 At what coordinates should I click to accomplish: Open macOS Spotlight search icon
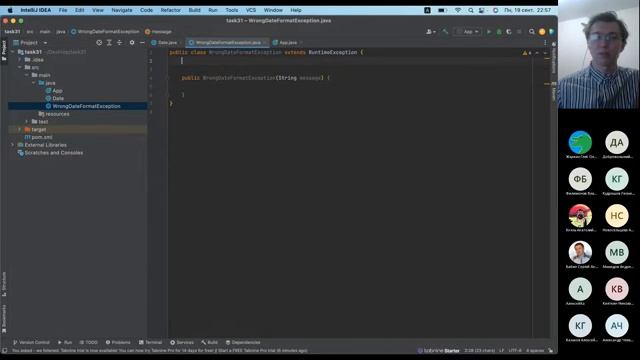coord(471,10)
